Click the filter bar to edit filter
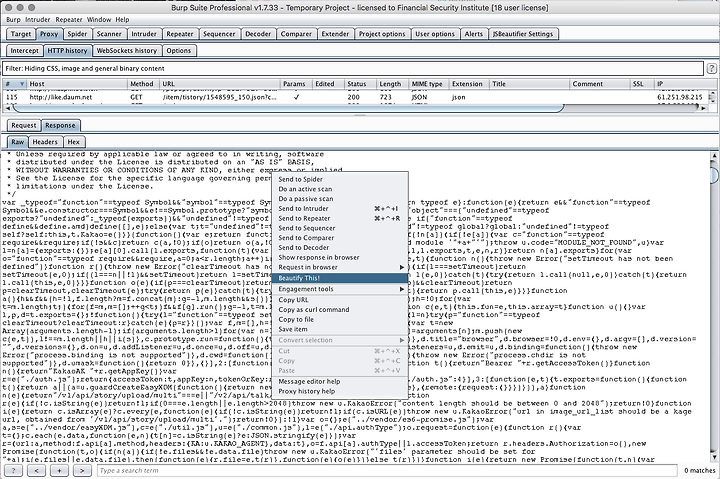Screen dimensions: 720x479 [x=353, y=68]
